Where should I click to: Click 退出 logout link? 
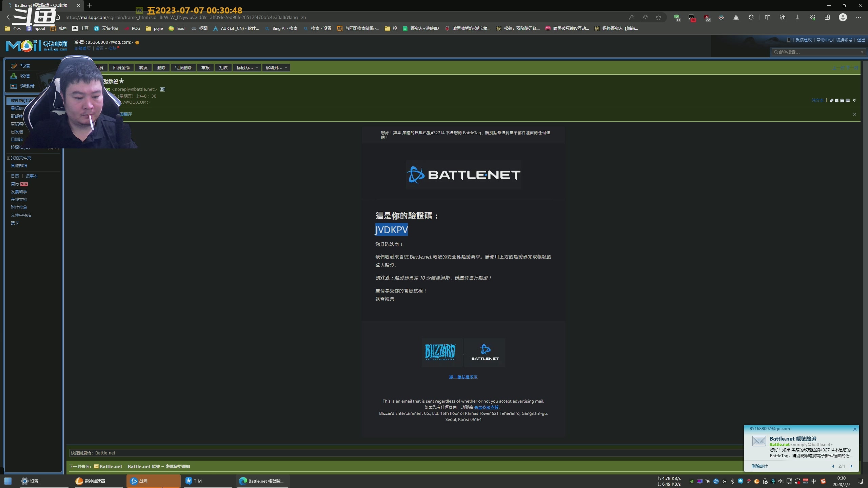tap(861, 40)
